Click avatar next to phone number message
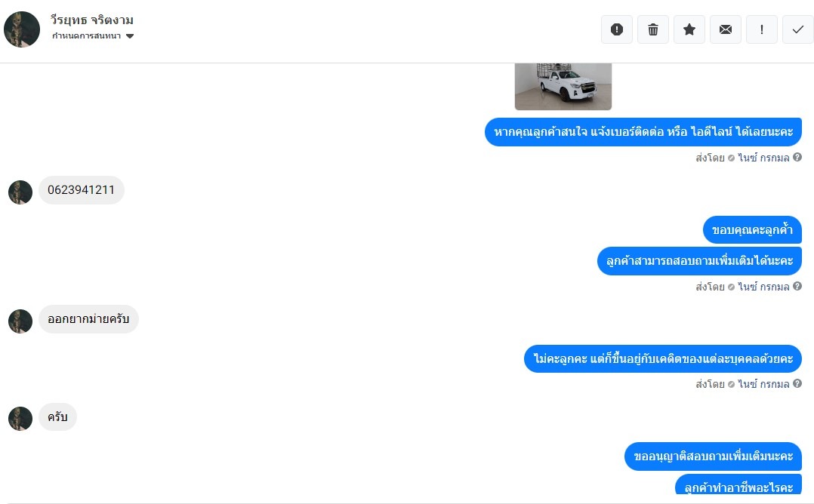The image size is (814, 504). click(20, 192)
